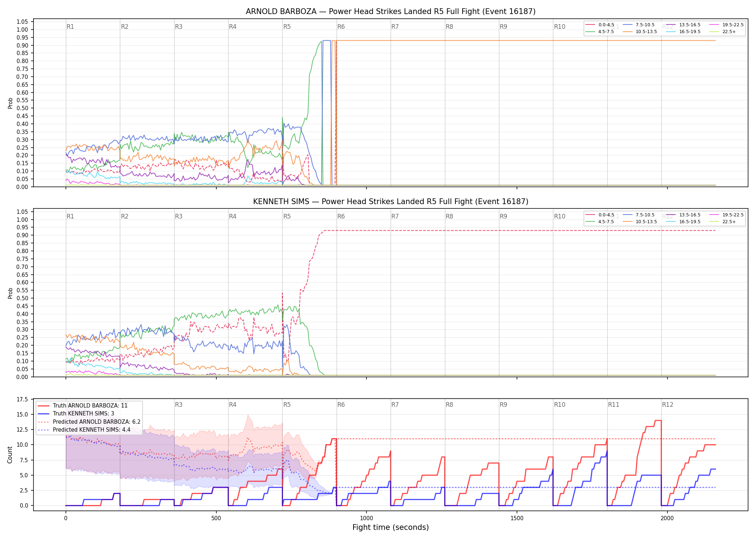Screen dimensions: 756x540
Task: Select the R6 round marker in Barboza chart
Action: point(341,27)
